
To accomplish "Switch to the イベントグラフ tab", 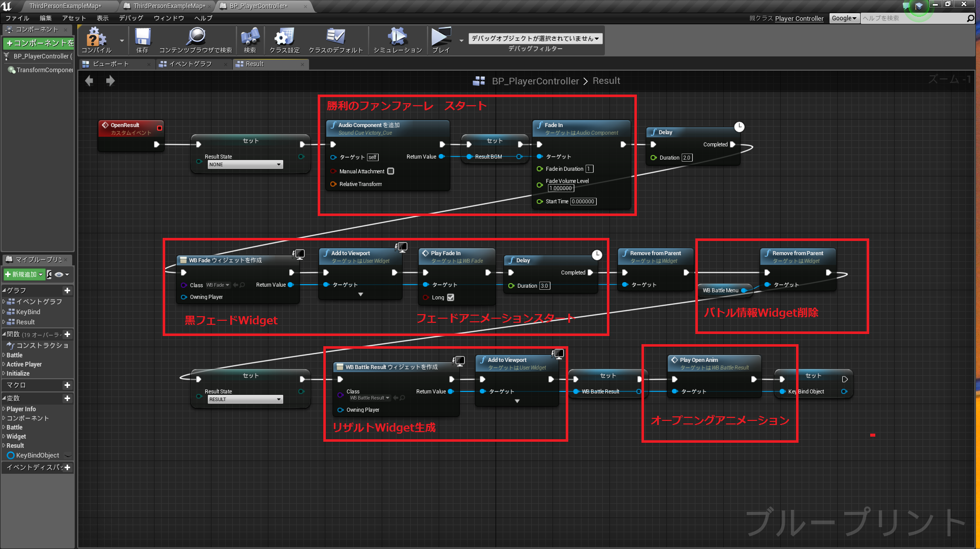I will click(190, 64).
